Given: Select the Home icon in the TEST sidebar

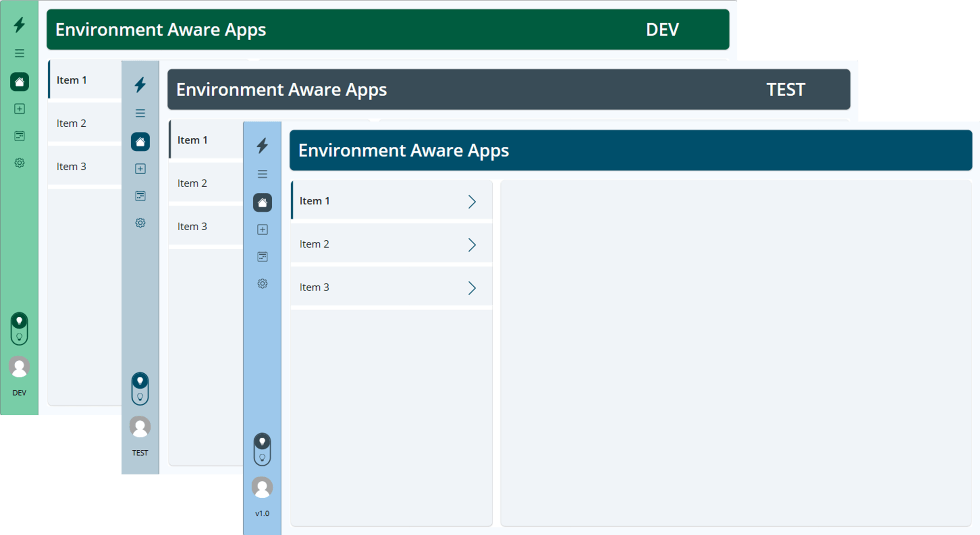Looking at the screenshot, I should pyautogui.click(x=140, y=142).
